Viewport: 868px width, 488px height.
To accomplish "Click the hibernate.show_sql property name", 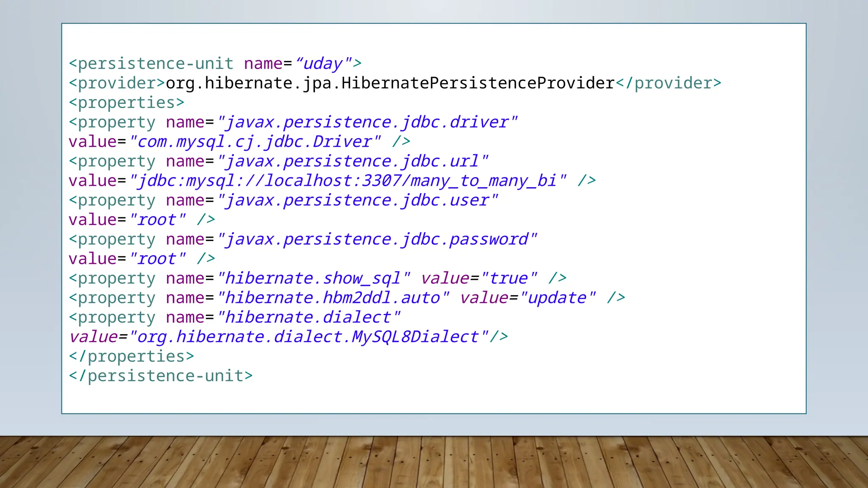I will point(313,278).
